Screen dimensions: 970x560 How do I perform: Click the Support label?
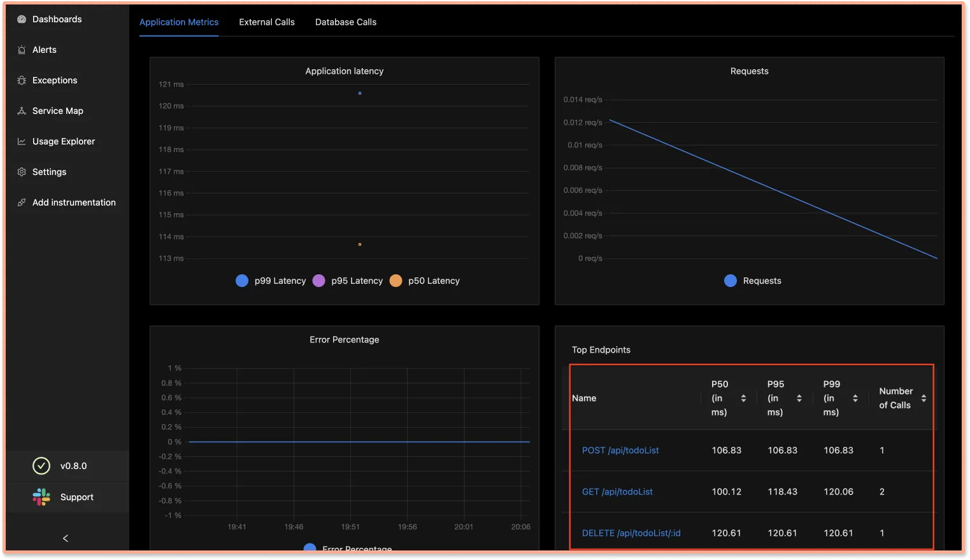click(x=77, y=497)
